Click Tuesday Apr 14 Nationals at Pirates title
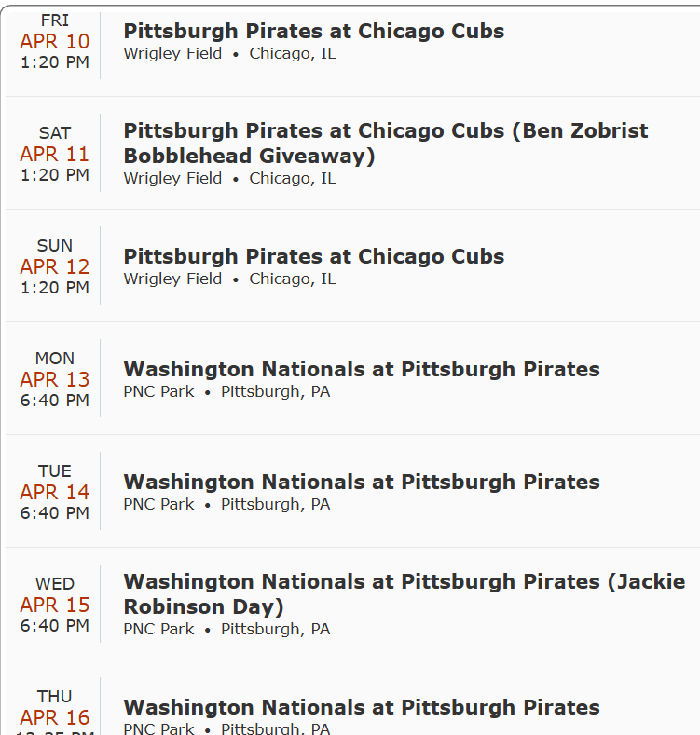The image size is (700, 735). click(x=361, y=482)
